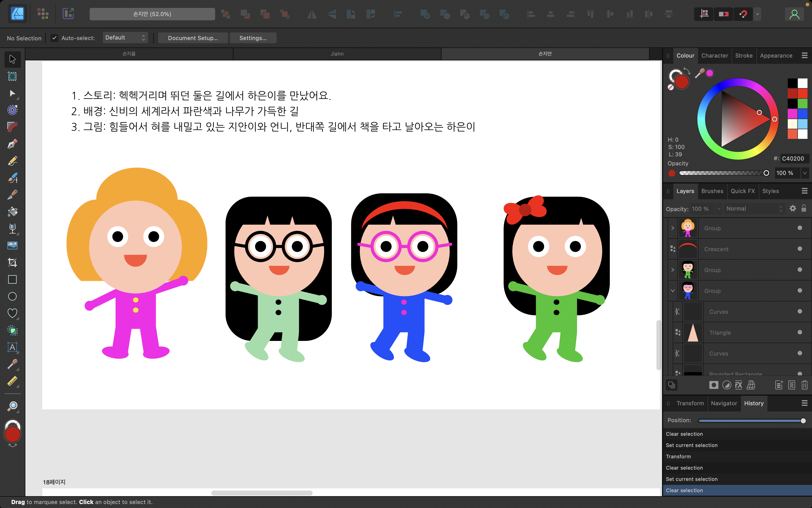Click the Document Setup button

click(x=193, y=38)
